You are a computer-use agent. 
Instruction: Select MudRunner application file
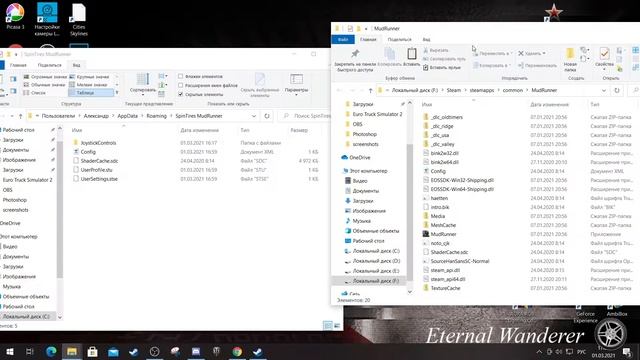443,234
